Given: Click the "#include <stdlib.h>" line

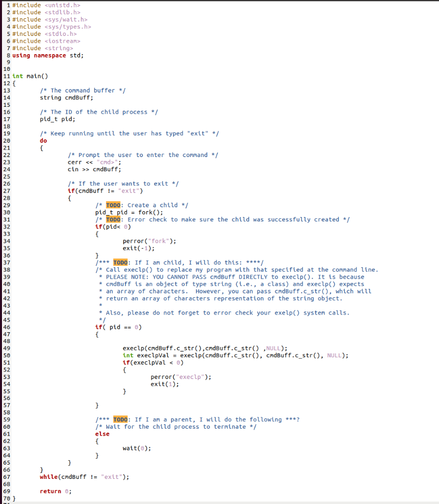Looking at the screenshot, I should 46,12.
